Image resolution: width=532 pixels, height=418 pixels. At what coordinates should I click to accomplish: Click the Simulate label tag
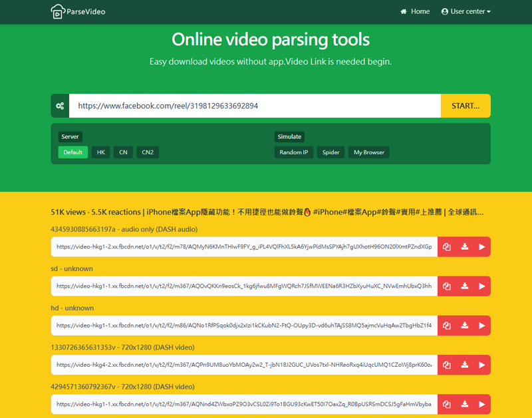[289, 137]
